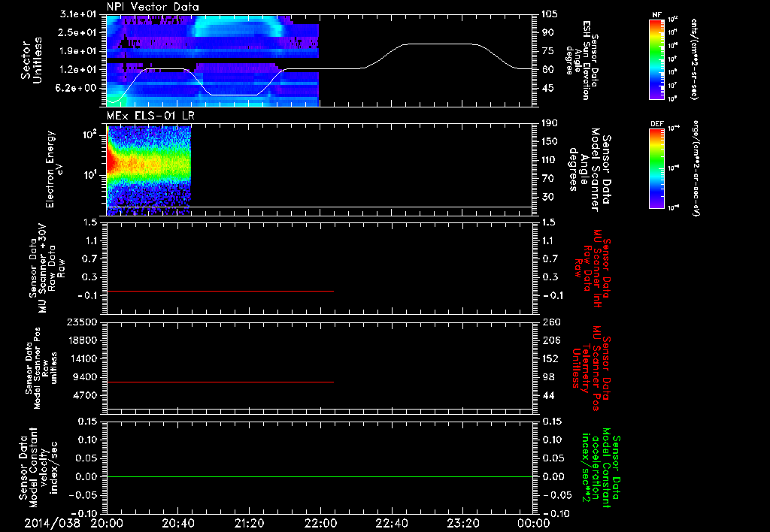This screenshot has width=770, height=532.
Task: Click the 'MEx ELS-01 LR' panel title
Action: point(151,116)
